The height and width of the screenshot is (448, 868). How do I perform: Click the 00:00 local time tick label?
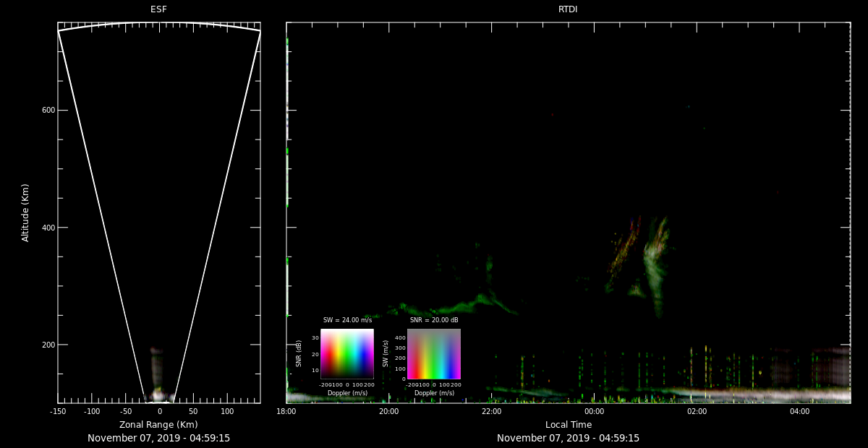pos(595,411)
